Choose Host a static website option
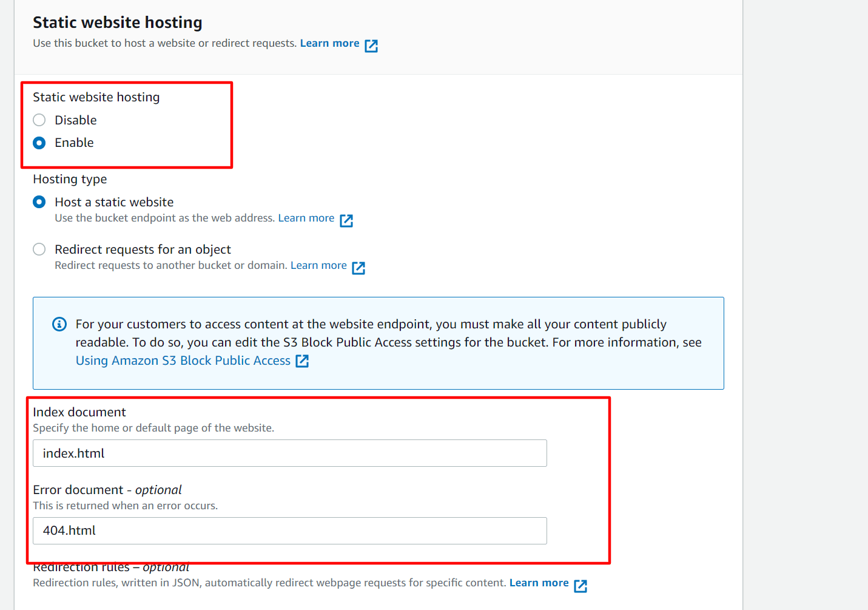868x610 pixels. point(39,202)
